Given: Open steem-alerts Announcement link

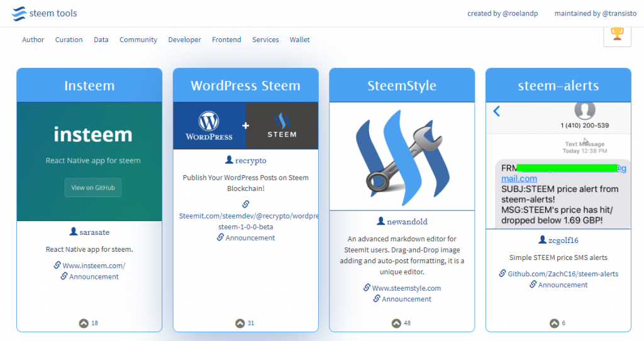Looking at the screenshot, I should [563, 284].
